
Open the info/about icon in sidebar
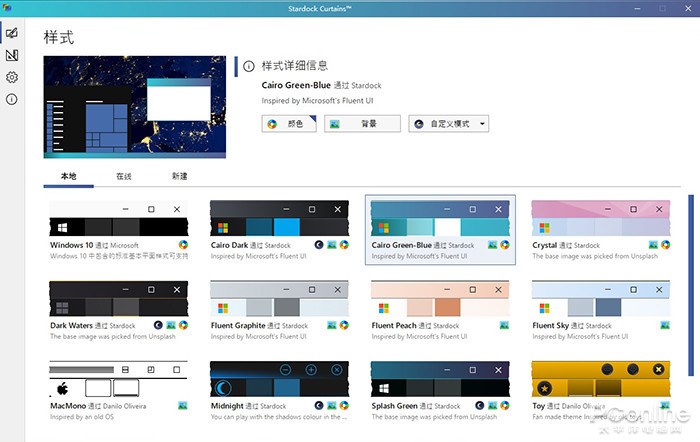pos(12,99)
